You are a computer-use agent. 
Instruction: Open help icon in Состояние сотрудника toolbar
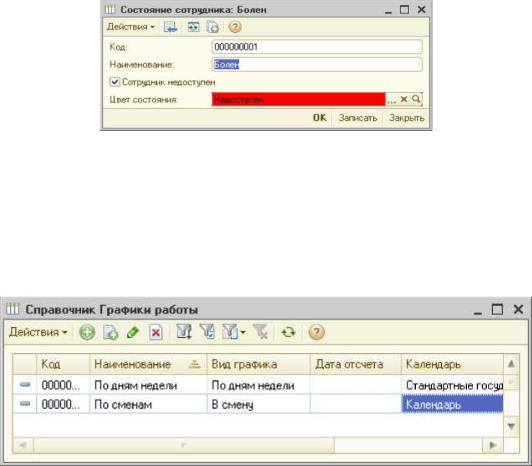[235, 27]
